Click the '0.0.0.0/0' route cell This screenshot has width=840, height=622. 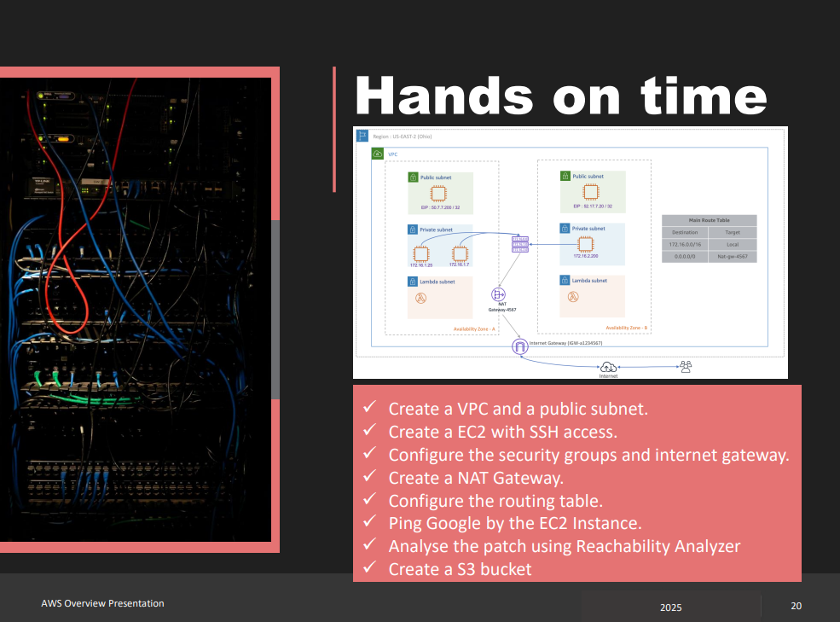pyautogui.click(x=685, y=257)
